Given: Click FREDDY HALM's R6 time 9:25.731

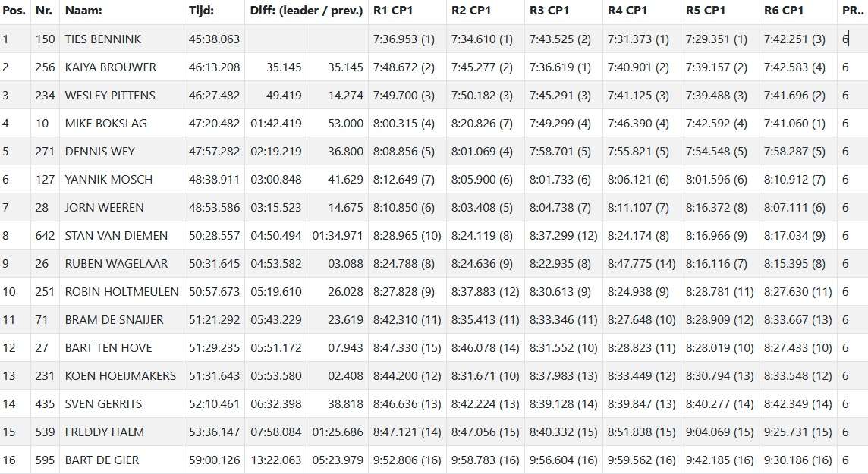Looking at the screenshot, I should coord(799,432).
